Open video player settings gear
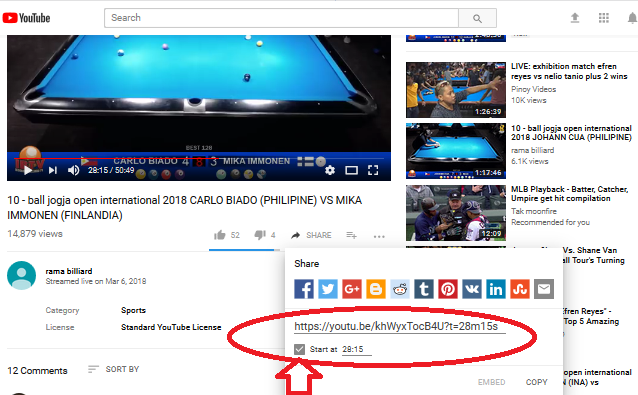Screen dimensions: 638x395 click(330, 170)
